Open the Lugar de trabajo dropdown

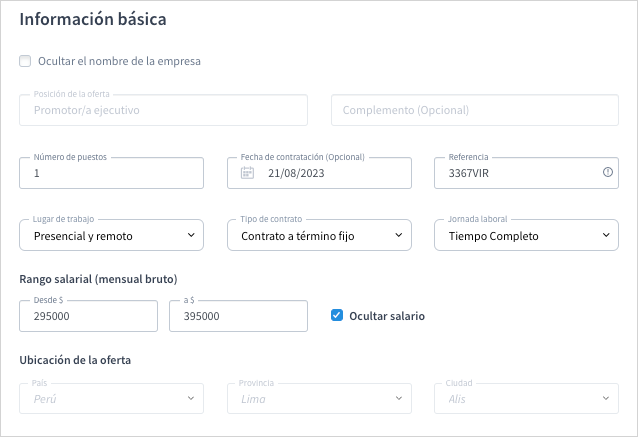(x=111, y=236)
